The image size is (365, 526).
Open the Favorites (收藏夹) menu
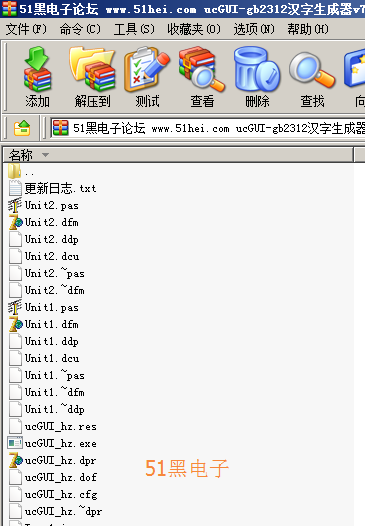(194, 29)
